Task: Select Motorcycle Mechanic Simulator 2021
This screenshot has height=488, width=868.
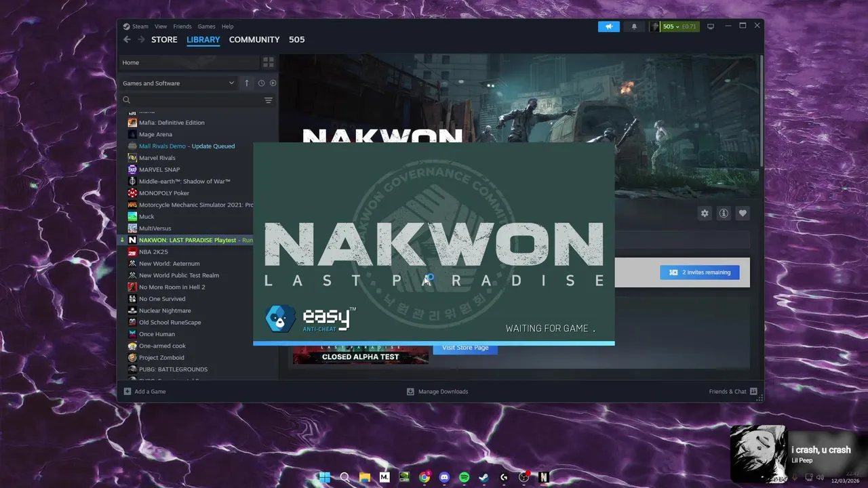Action: click(x=195, y=205)
